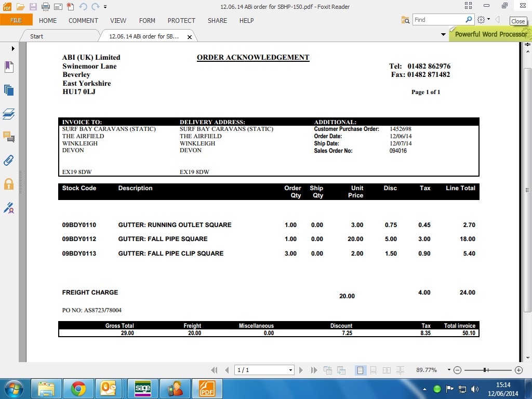Open the COMMENT ribbon tab
Screen dimensions: 532x399
(x=83, y=21)
